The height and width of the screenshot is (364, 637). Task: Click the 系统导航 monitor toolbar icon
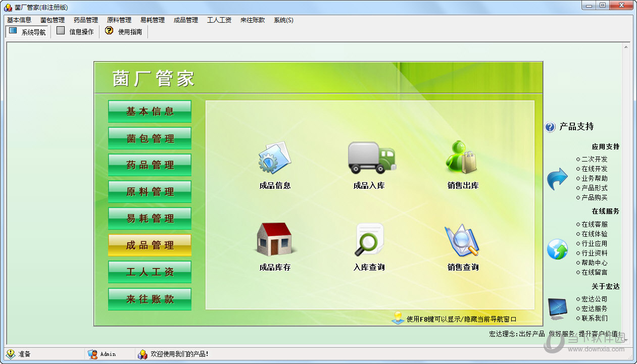point(13,31)
